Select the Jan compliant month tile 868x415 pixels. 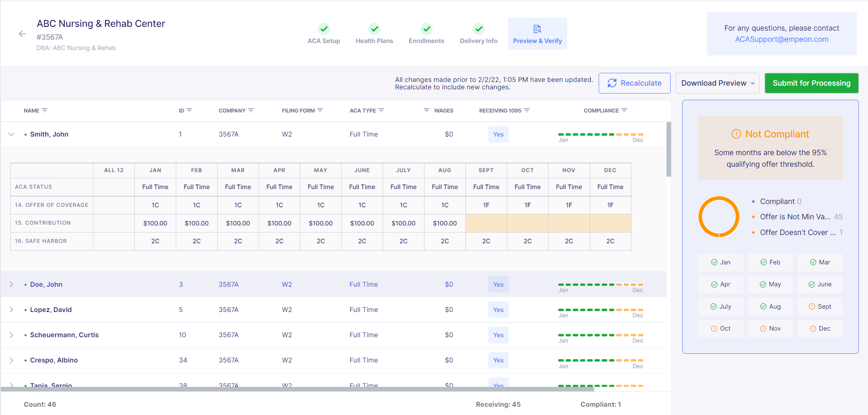(x=721, y=262)
